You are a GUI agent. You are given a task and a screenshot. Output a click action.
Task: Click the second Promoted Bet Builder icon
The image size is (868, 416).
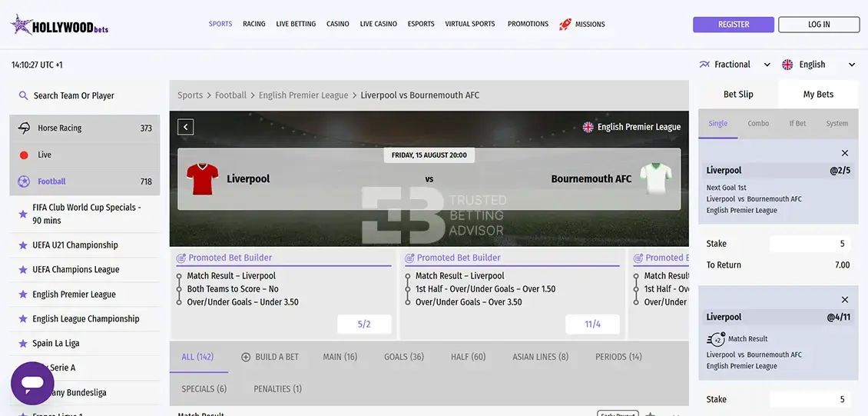pos(409,258)
